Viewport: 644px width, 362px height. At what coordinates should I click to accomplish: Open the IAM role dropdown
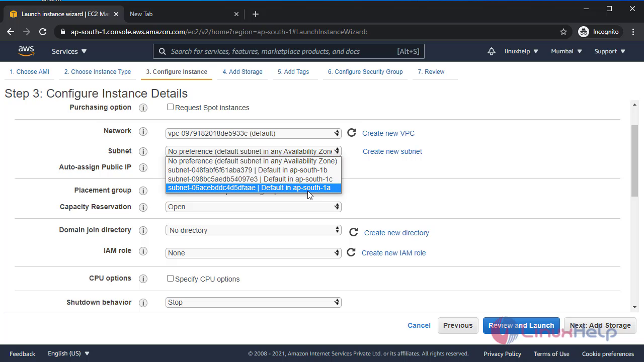pyautogui.click(x=254, y=253)
